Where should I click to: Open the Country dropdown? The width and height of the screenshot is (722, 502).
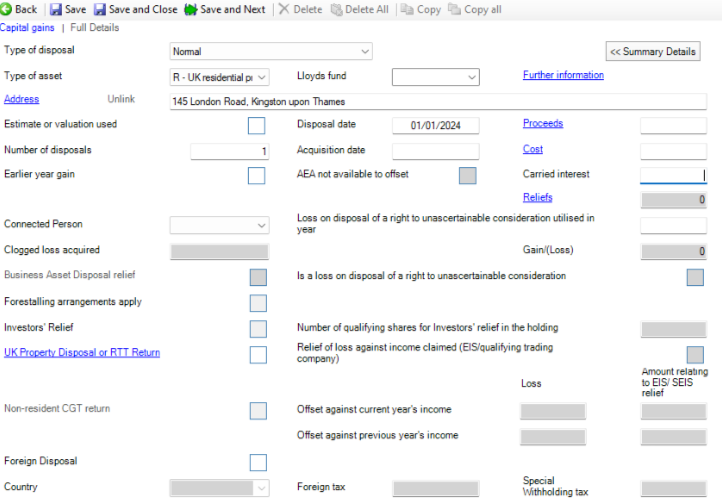[220, 488]
